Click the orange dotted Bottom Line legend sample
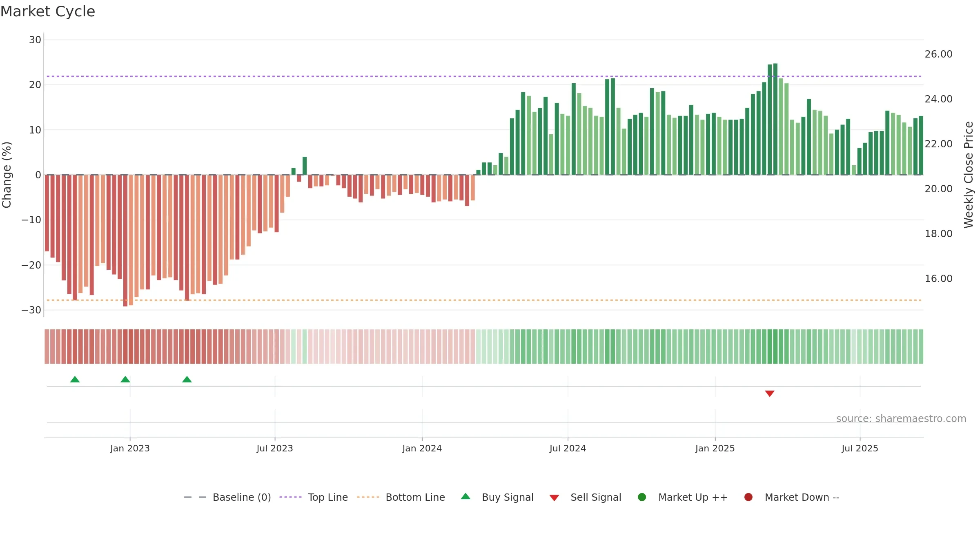Viewport: 980px width, 551px height. coord(368,497)
